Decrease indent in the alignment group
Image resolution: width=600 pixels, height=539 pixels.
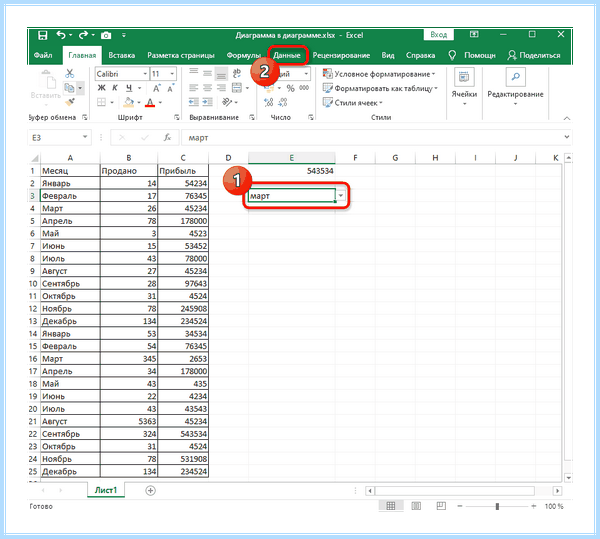click(194, 102)
